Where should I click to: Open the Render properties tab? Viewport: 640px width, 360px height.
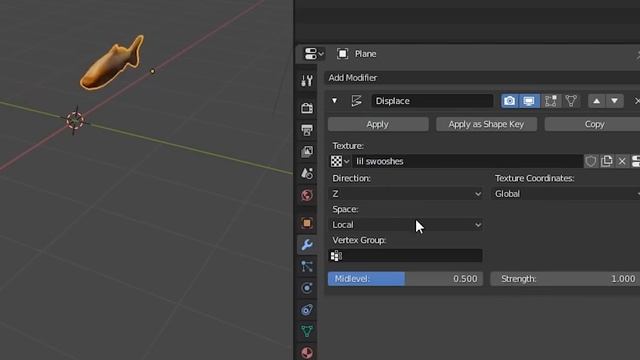307,108
